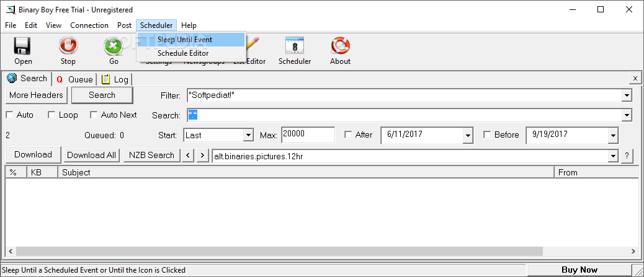Click the 'Queued: 0' label

pyautogui.click(x=104, y=135)
